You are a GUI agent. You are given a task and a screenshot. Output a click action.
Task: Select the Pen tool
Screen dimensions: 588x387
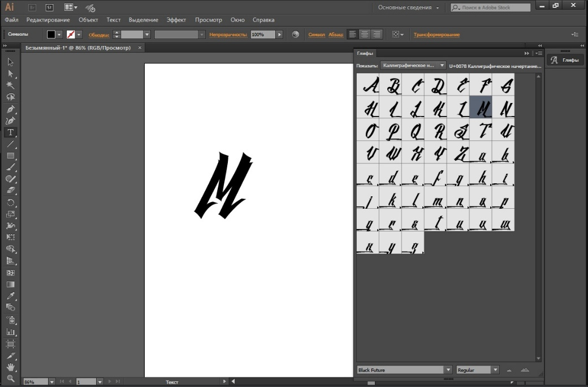[10, 109]
